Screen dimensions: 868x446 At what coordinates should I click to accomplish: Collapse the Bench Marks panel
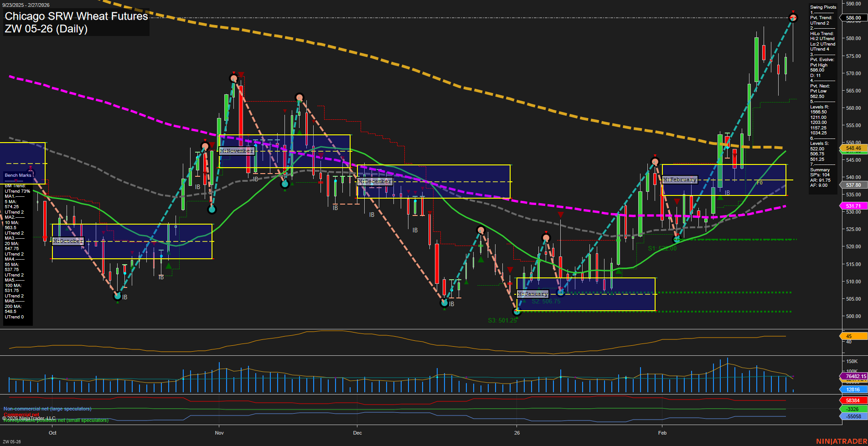click(x=17, y=175)
